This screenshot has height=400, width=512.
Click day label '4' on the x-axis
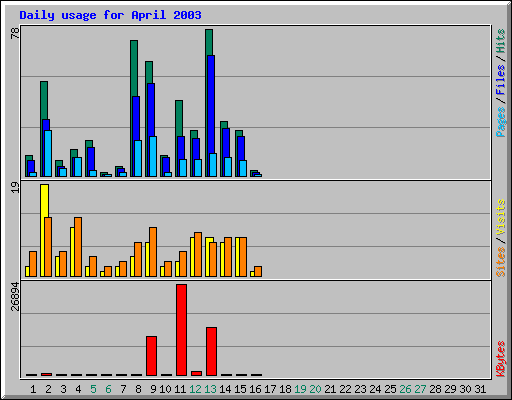point(78,389)
